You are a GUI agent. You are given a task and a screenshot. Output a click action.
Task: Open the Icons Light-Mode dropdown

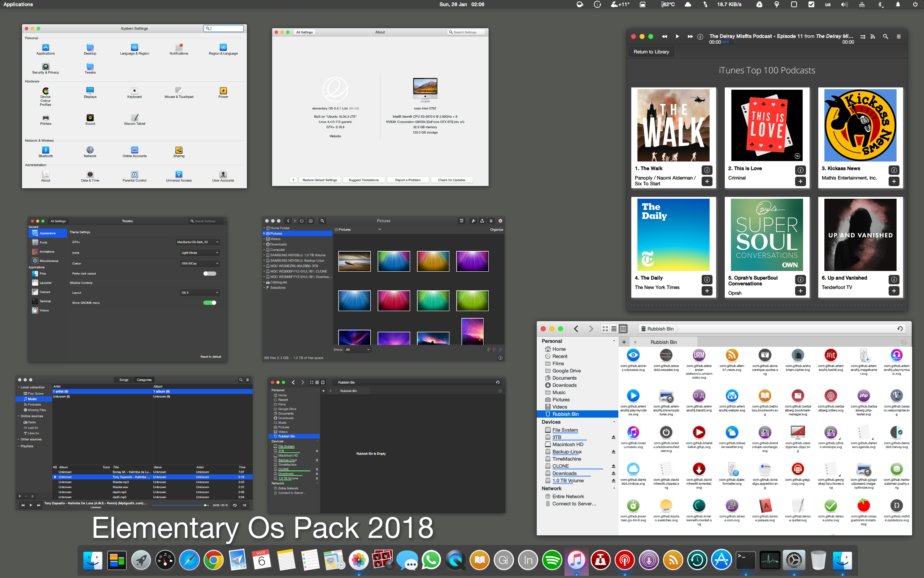click(x=200, y=253)
